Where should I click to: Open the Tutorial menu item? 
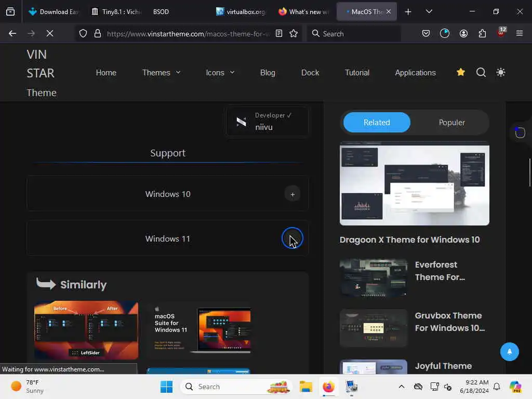(x=357, y=73)
